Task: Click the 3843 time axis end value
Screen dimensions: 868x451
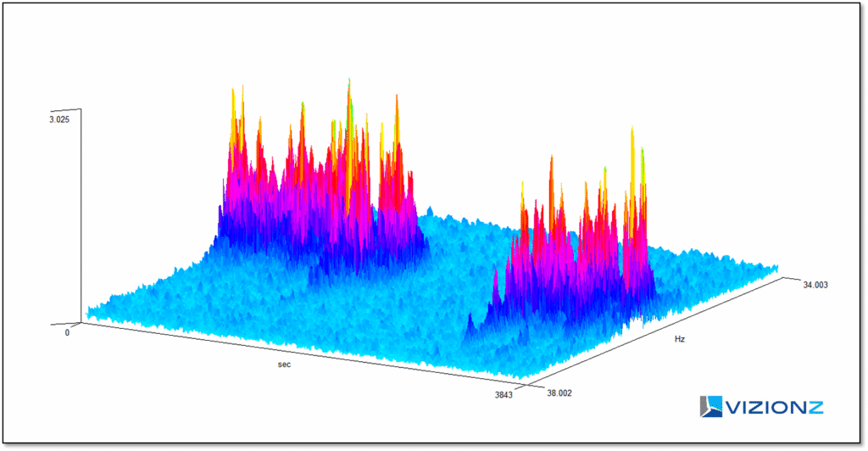Action: coord(504,395)
